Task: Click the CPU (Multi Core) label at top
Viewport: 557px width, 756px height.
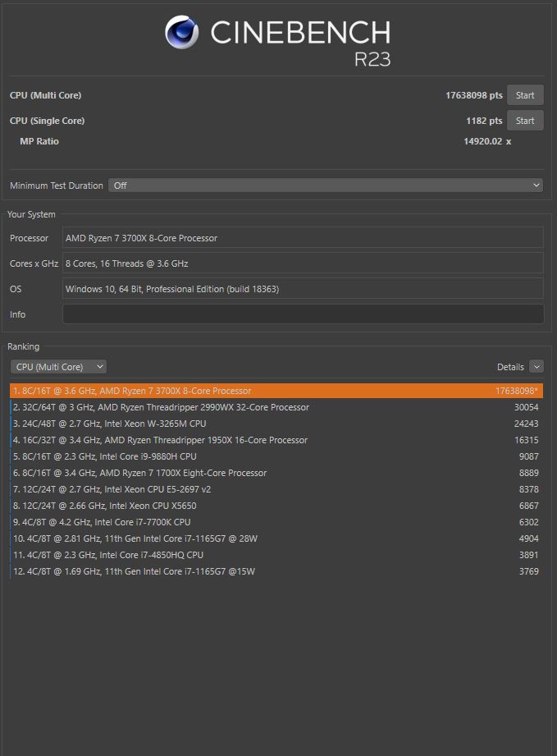Action: [45, 95]
